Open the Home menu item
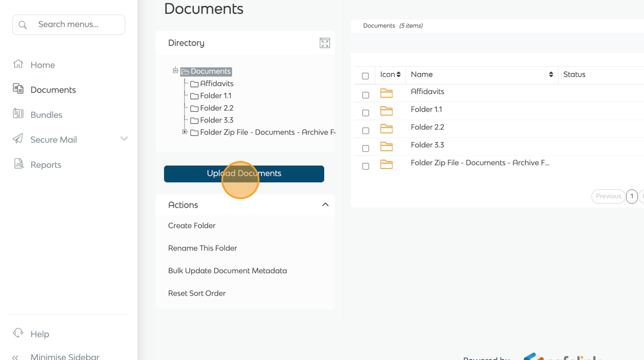The image size is (644, 360). (x=43, y=65)
